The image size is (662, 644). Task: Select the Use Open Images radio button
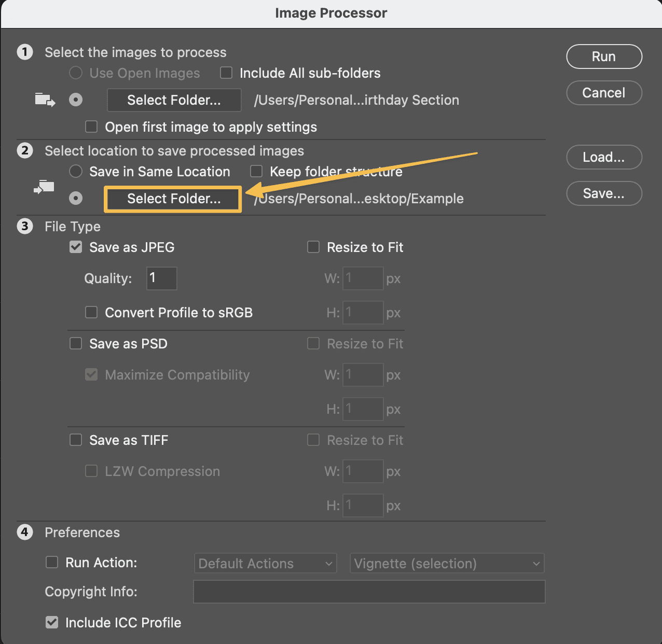(x=75, y=73)
